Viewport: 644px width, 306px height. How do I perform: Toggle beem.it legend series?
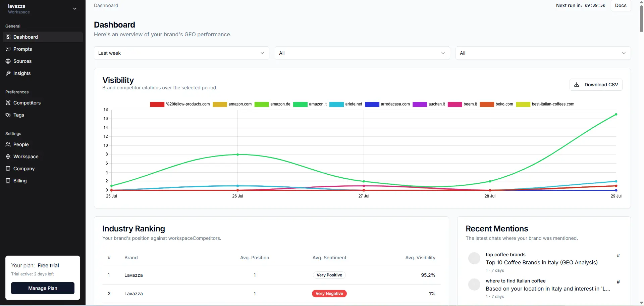pos(462,104)
